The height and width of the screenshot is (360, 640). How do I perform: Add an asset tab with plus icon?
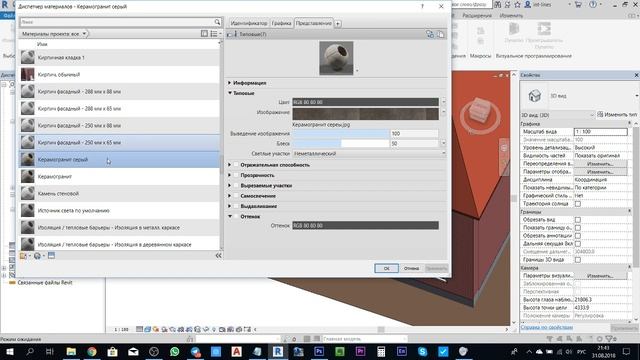[x=338, y=24]
